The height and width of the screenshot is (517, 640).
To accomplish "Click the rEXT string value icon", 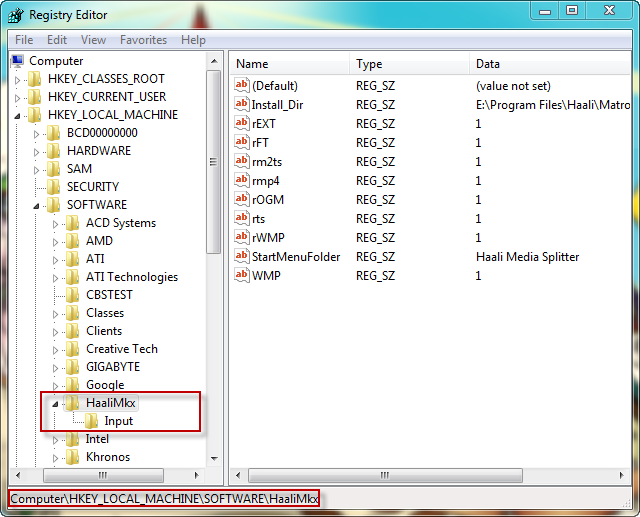I will point(242,123).
